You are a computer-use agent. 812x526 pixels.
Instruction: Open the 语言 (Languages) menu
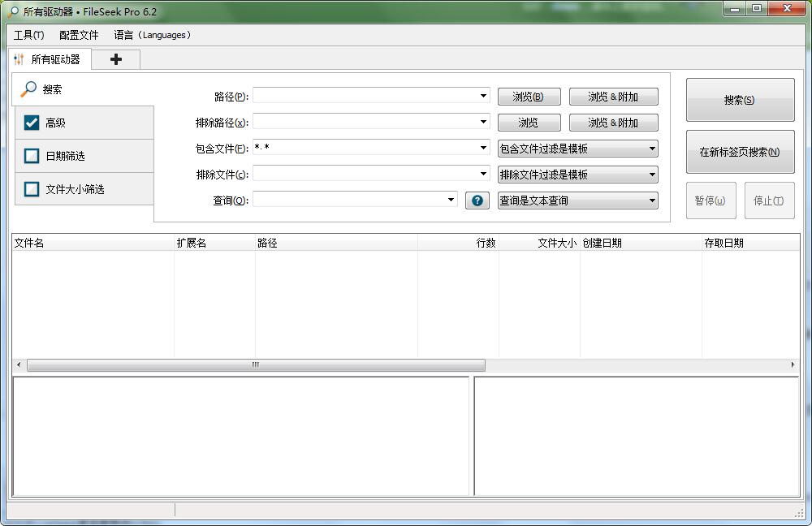pos(153,35)
